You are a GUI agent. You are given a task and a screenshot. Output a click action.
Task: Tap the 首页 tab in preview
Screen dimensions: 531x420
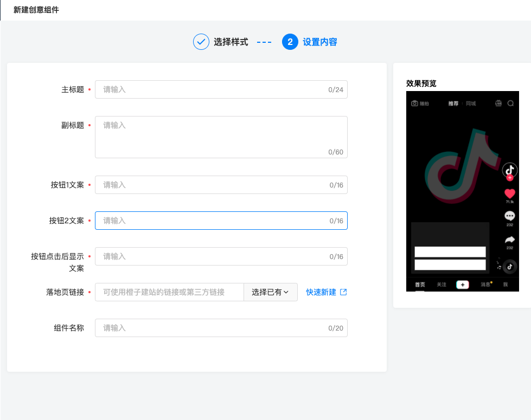click(420, 285)
